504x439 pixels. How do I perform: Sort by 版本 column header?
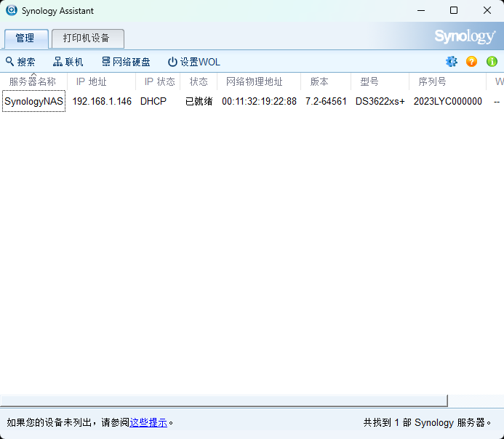coord(319,81)
